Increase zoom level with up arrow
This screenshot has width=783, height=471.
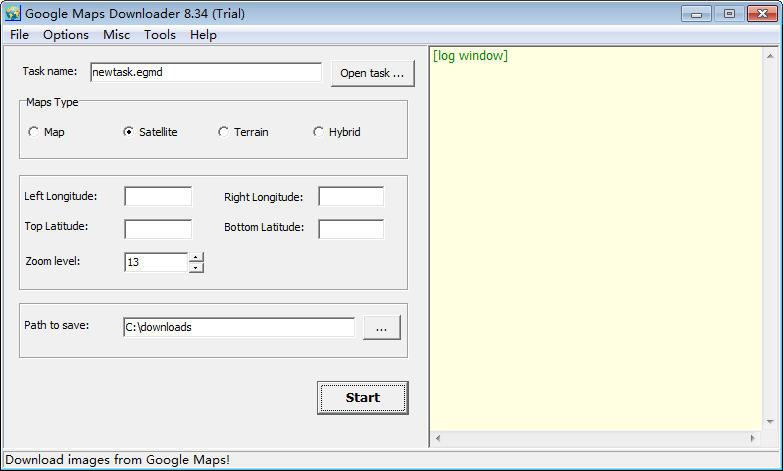point(196,257)
